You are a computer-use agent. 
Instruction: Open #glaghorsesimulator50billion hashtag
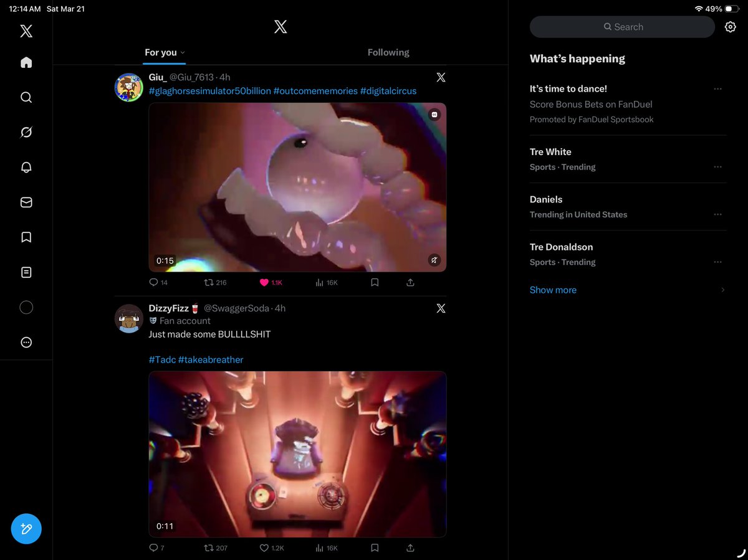[x=209, y=91]
